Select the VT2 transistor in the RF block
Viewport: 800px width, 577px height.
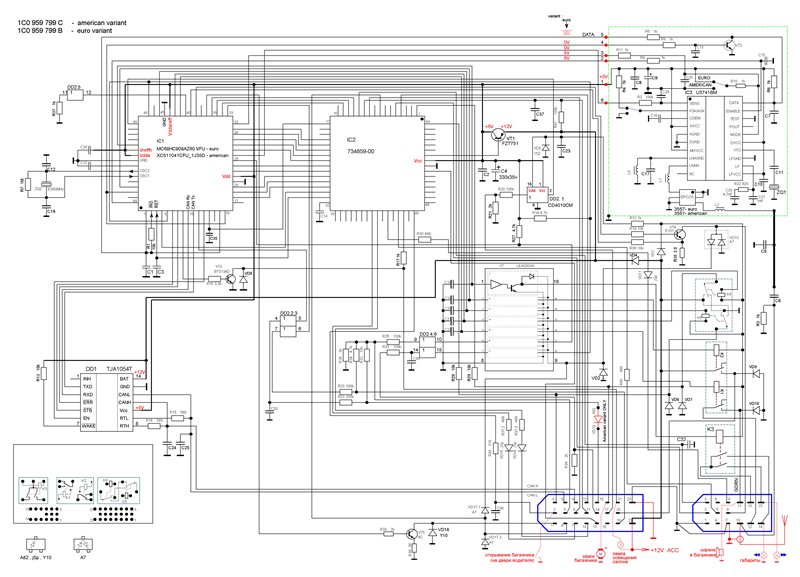(729, 45)
